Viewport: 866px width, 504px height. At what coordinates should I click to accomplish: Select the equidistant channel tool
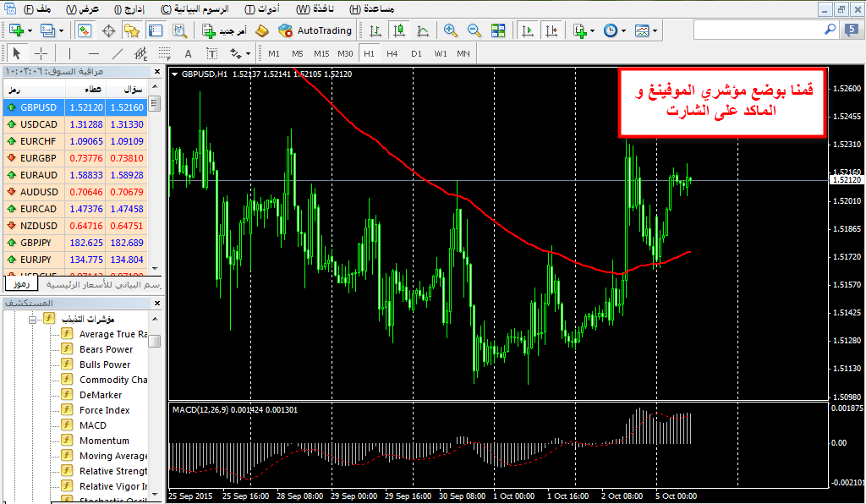click(x=141, y=53)
